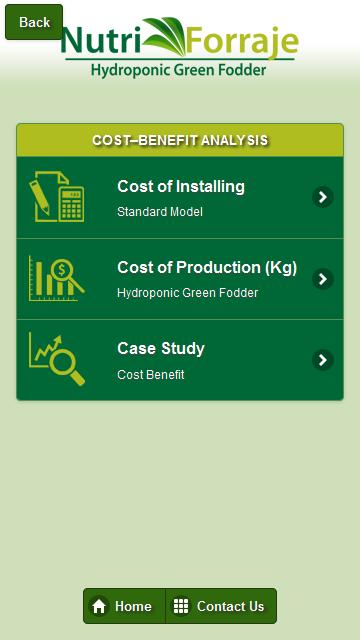Go back using the Back button
This screenshot has width=360, height=640.
click(34, 22)
